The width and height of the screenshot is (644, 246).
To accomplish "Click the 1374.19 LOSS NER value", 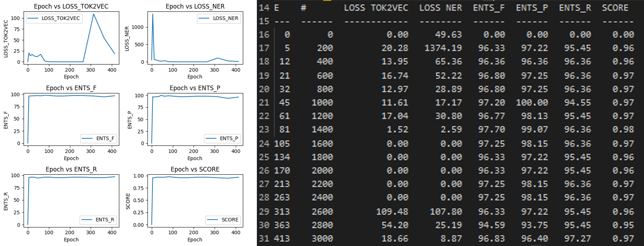I will pyautogui.click(x=443, y=48).
